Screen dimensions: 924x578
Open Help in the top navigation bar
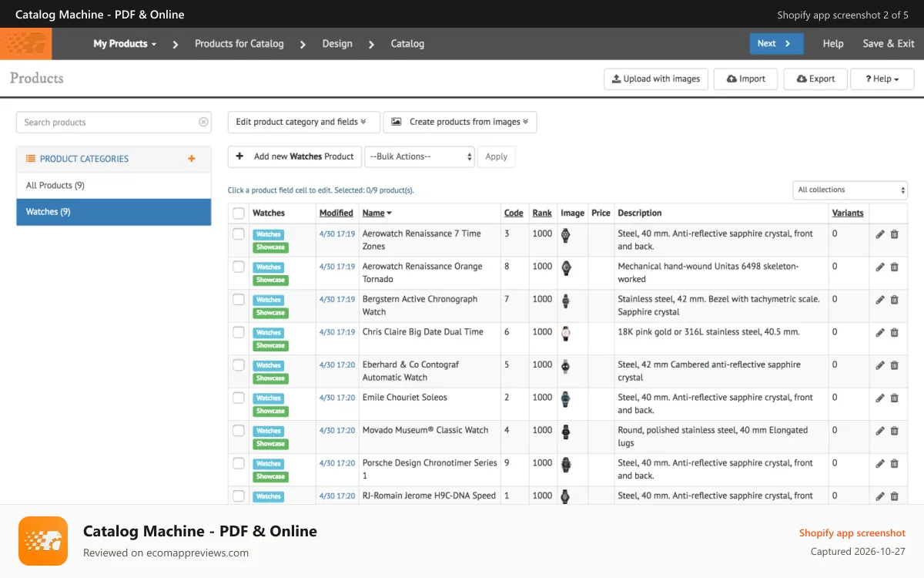click(x=833, y=44)
